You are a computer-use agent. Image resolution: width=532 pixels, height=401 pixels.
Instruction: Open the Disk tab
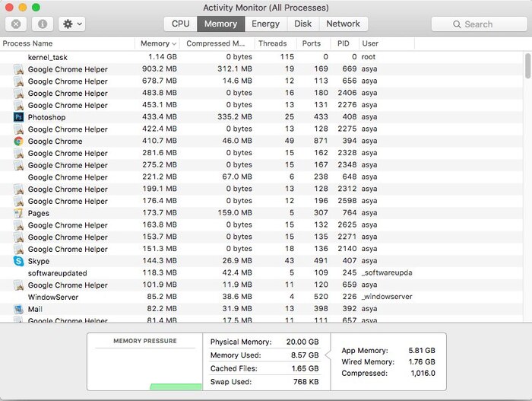point(303,24)
